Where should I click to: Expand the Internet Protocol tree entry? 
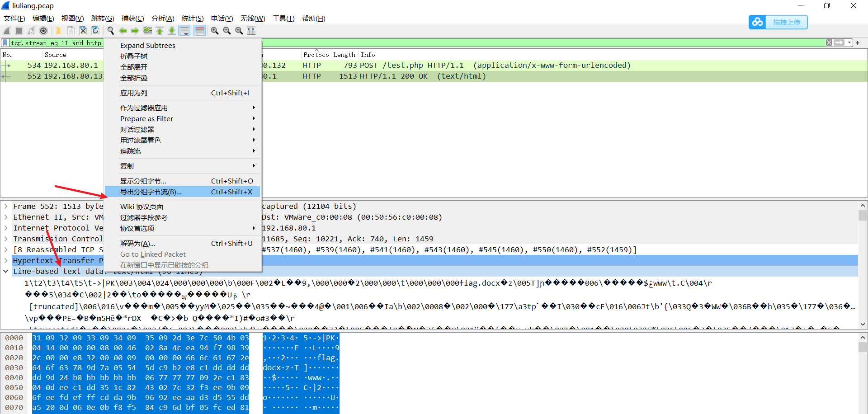pyautogui.click(x=6, y=228)
